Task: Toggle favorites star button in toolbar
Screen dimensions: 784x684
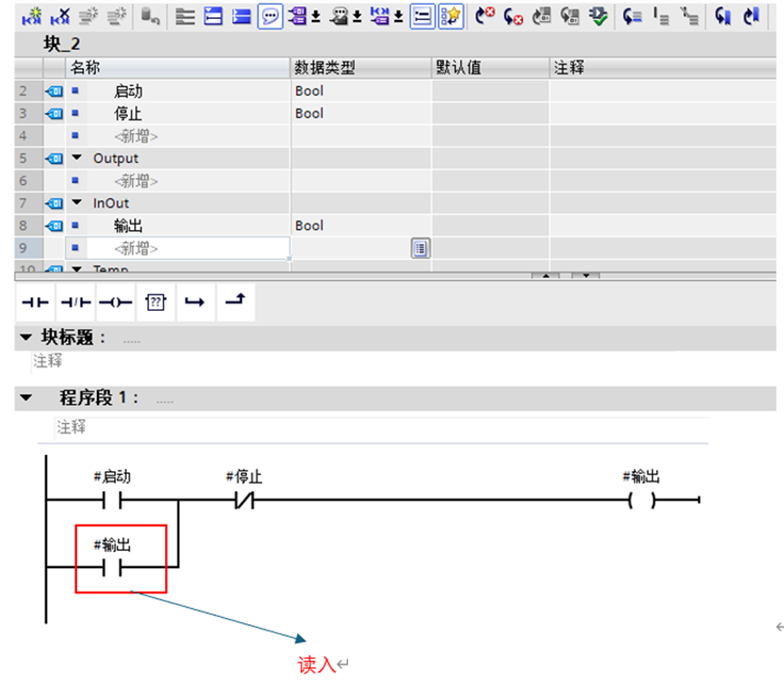Action: pyautogui.click(x=451, y=16)
